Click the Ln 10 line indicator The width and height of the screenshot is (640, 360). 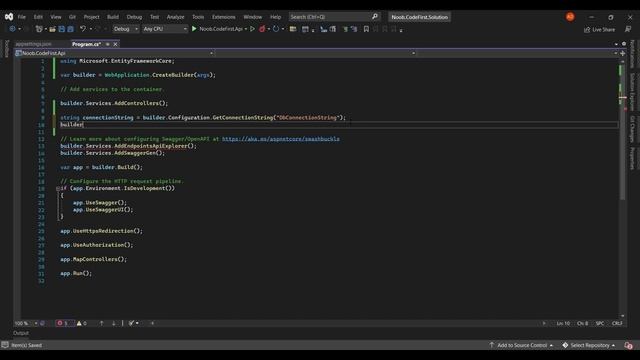[563, 323]
